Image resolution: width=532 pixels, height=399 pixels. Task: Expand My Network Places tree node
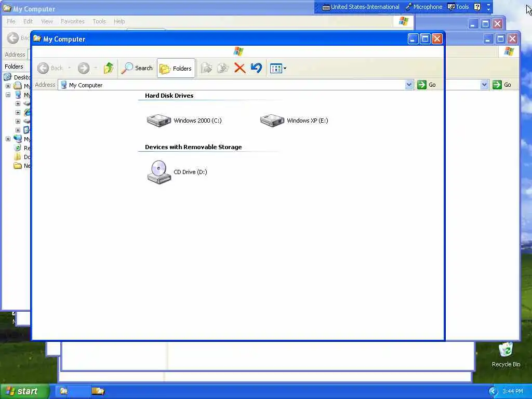click(8, 139)
